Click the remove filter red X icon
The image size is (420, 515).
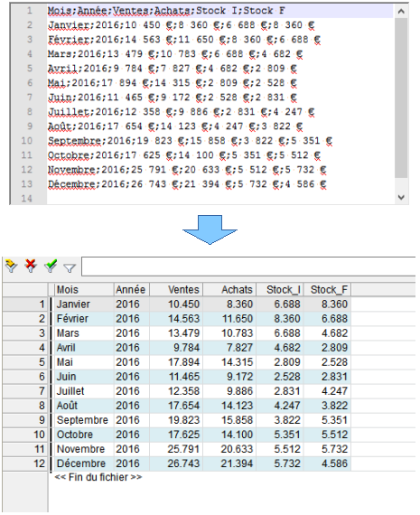point(31,266)
